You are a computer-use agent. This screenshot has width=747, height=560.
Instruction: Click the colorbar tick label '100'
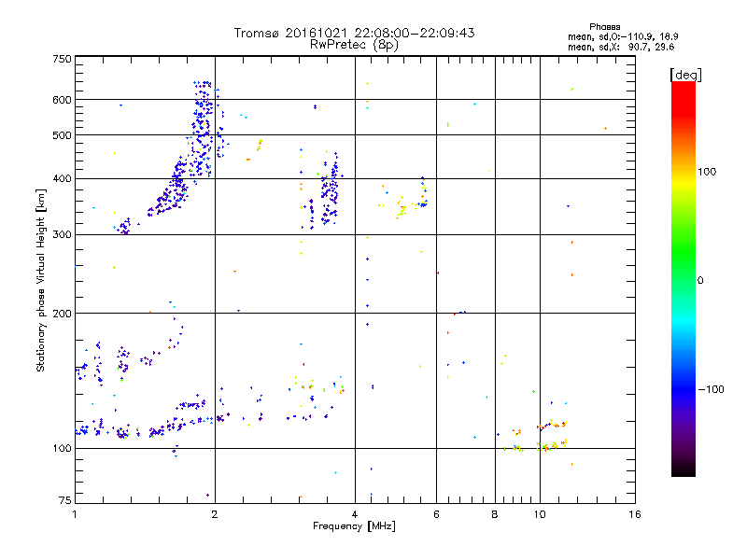click(707, 172)
